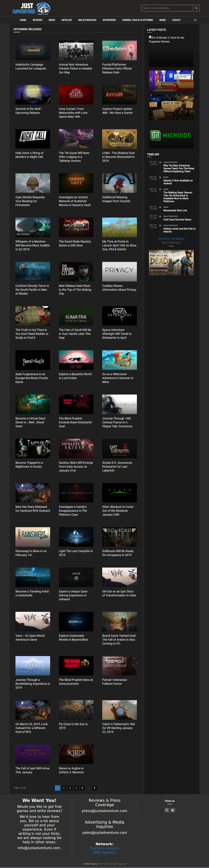This screenshot has height=868, width=209.
Task: Open the Etherborn article thumbnail
Action: 120,51
